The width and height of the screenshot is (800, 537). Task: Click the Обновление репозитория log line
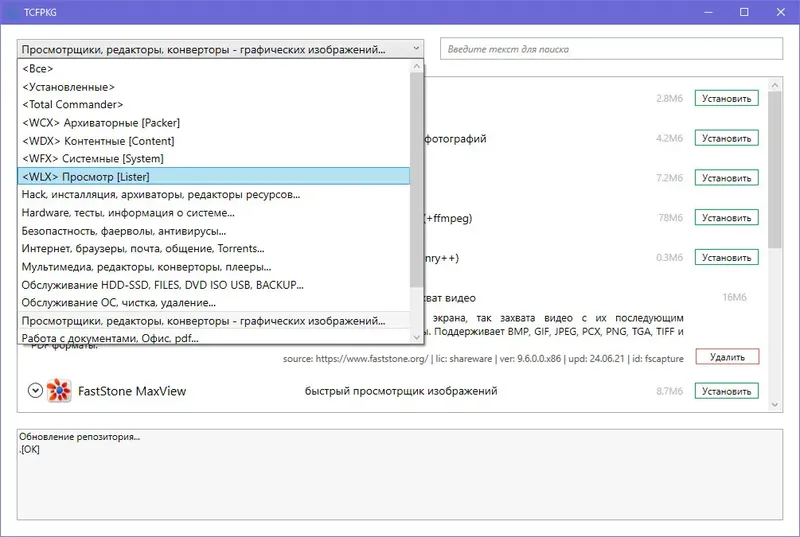click(x=80, y=437)
